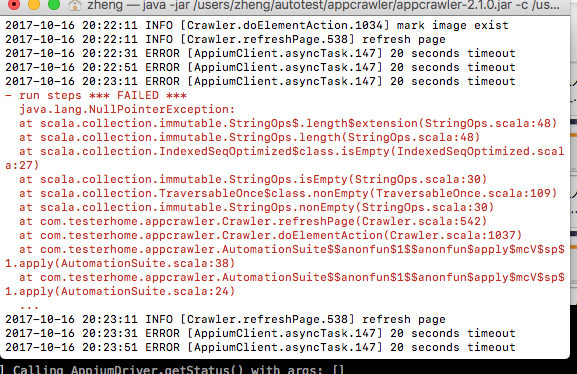Click the Crawler.doElementAction(Crawler.scala:1037) line
The width and height of the screenshot is (577, 374).
pyautogui.click(x=271, y=235)
